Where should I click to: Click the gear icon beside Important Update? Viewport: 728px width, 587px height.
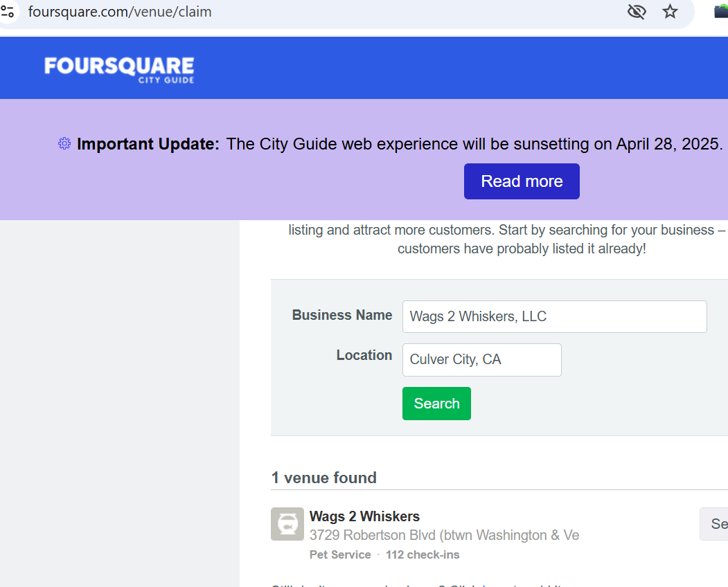[64, 143]
